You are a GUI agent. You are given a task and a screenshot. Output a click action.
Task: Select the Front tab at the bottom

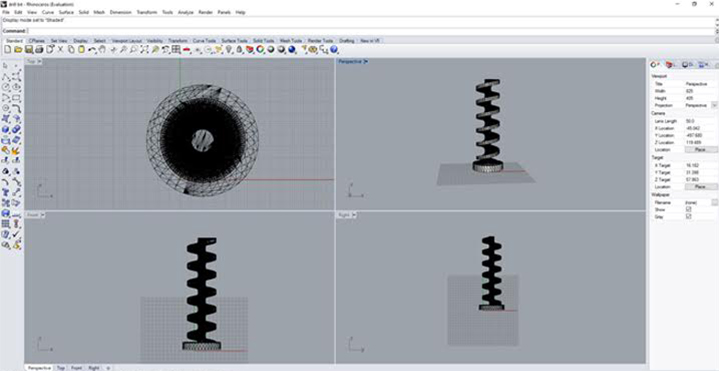point(76,368)
